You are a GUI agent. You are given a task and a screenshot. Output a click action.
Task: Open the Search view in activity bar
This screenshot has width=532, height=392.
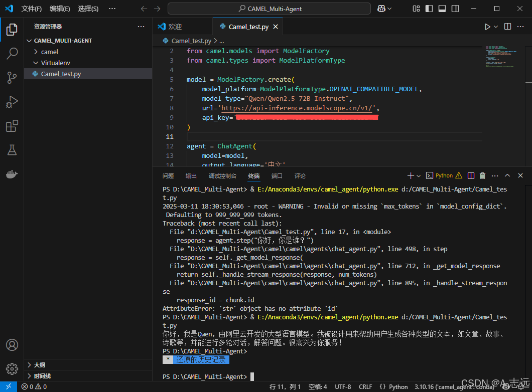[x=12, y=54]
